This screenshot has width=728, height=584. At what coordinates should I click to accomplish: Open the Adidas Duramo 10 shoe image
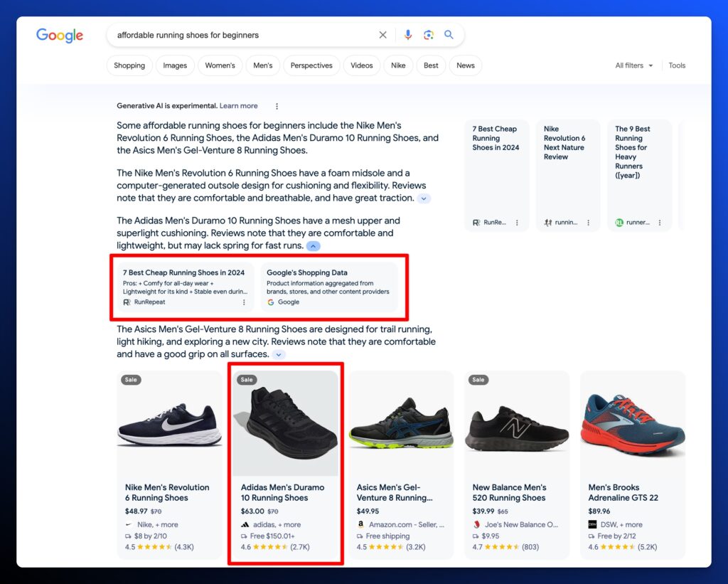point(285,423)
